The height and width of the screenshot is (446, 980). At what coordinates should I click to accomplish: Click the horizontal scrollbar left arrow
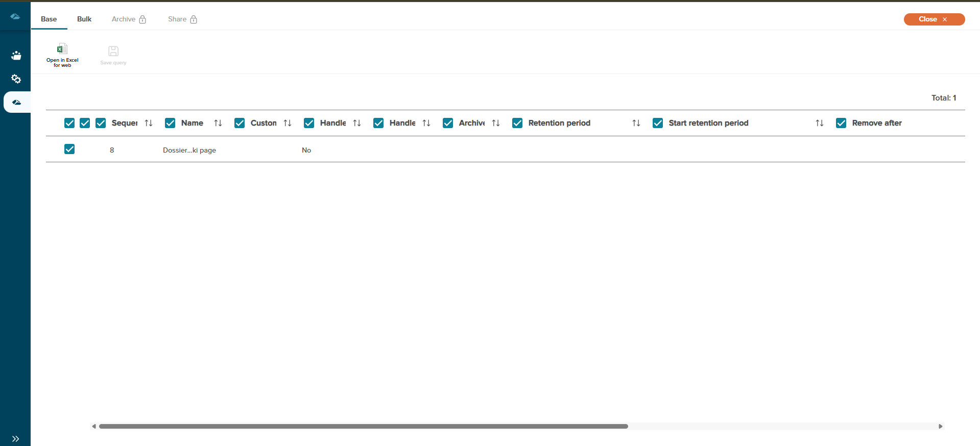94,426
